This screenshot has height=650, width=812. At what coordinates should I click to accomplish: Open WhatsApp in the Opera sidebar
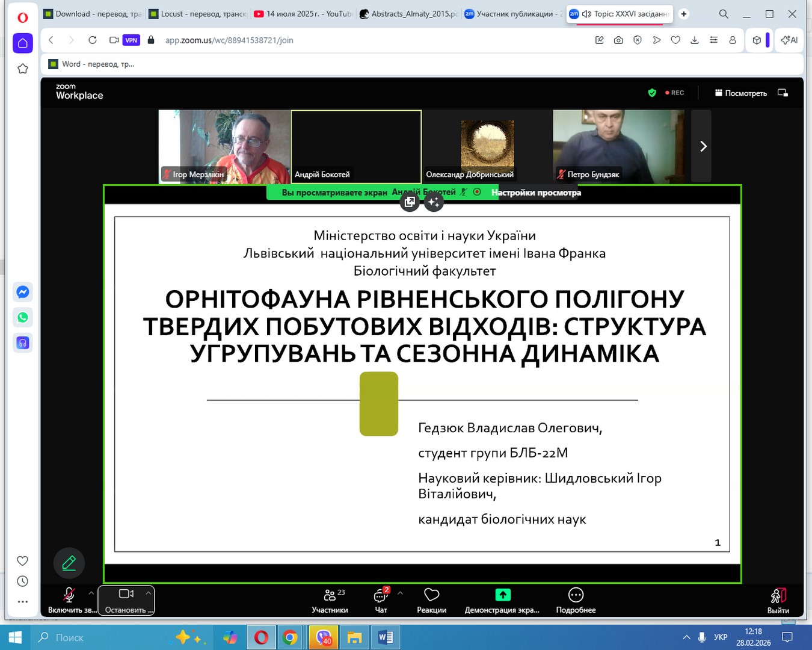[23, 317]
